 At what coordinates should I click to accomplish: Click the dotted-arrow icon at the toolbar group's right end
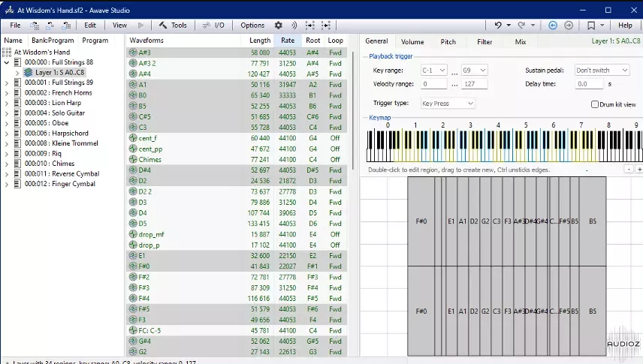tap(326, 26)
